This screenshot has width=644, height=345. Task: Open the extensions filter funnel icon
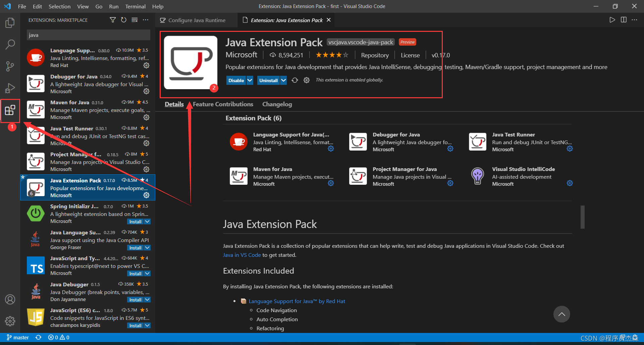113,20
